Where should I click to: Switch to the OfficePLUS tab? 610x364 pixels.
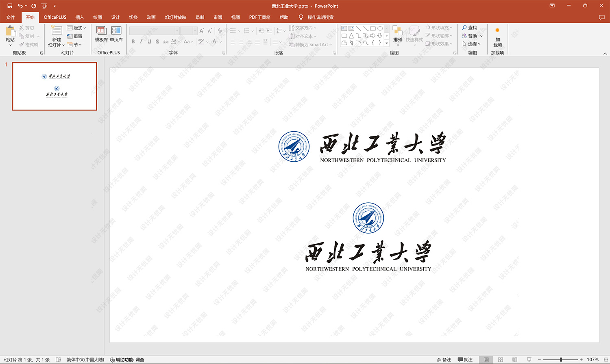(x=55, y=17)
